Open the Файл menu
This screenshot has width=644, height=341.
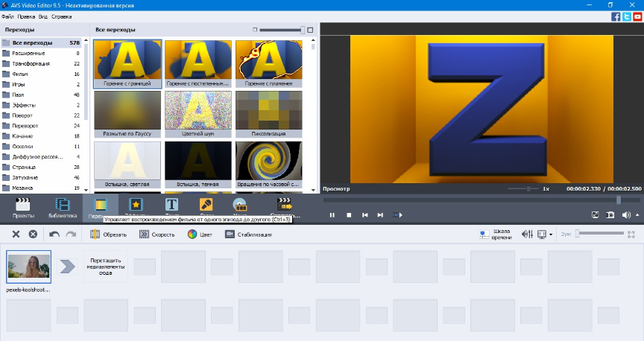[x=7, y=17]
